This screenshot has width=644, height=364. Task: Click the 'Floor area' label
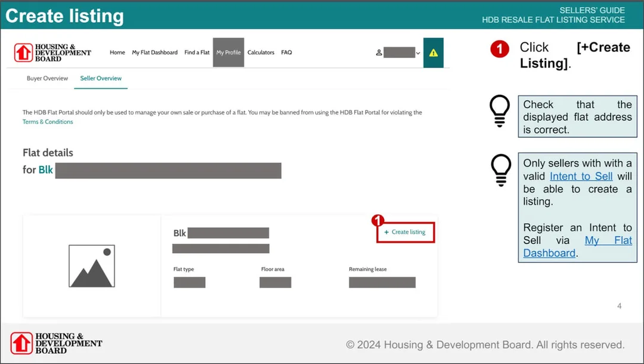point(273,269)
